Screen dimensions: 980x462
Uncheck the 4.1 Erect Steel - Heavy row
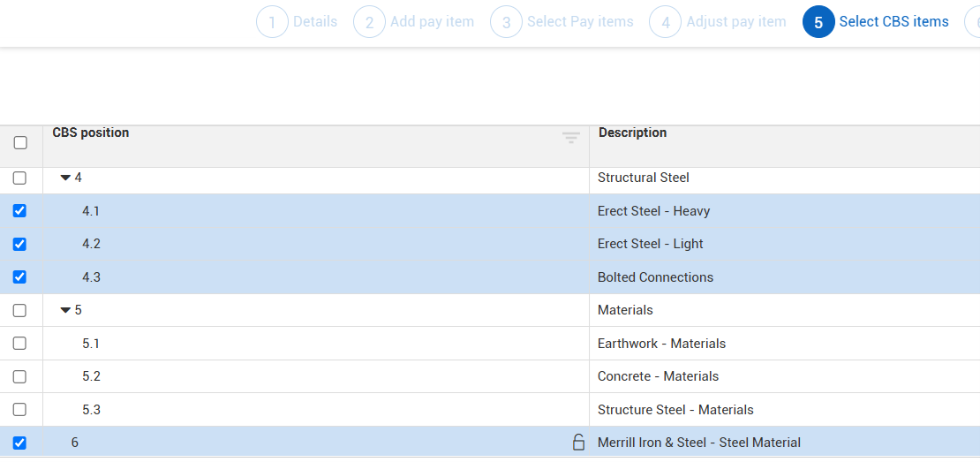(x=19, y=211)
